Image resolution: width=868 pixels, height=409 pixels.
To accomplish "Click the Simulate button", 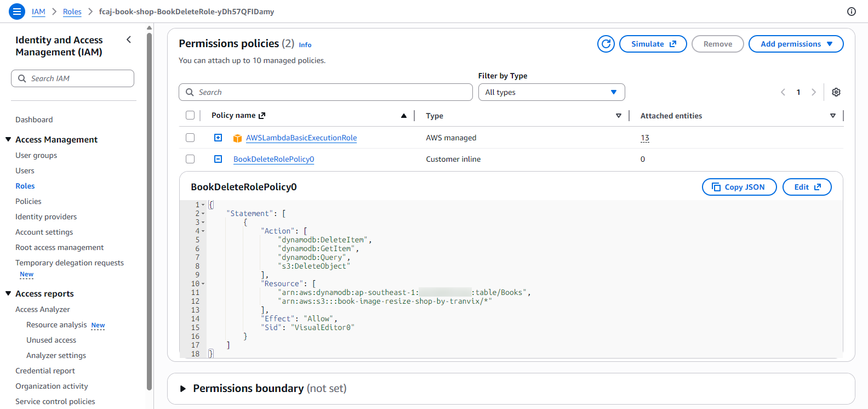I will coord(653,44).
